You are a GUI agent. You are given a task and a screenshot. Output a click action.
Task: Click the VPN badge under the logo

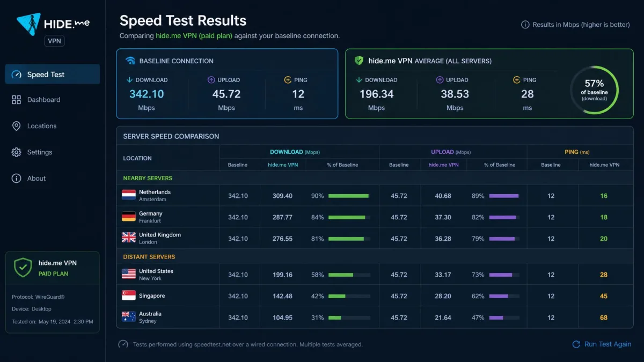pos(54,41)
